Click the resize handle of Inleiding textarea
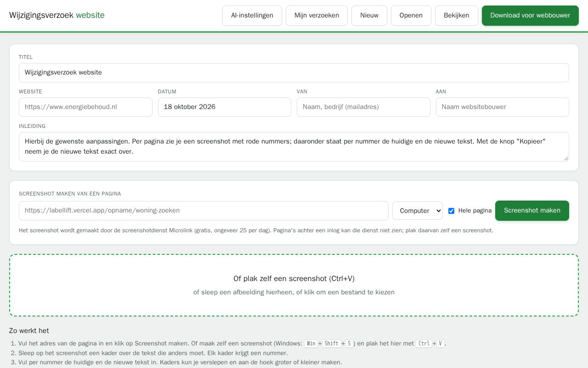 [x=566, y=158]
